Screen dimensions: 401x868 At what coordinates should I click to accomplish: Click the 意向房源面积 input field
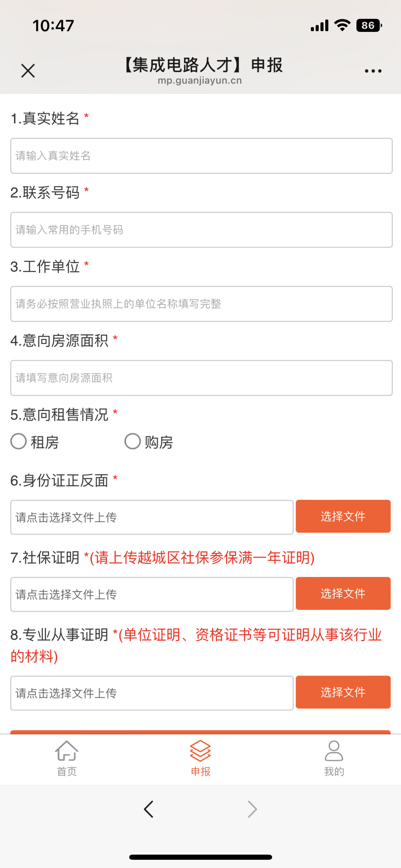tap(201, 378)
